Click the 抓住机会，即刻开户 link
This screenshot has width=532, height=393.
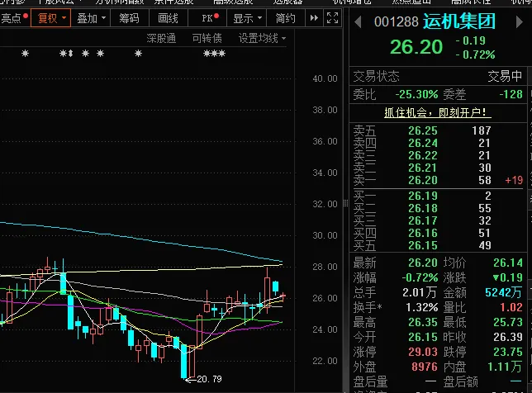[437, 112]
